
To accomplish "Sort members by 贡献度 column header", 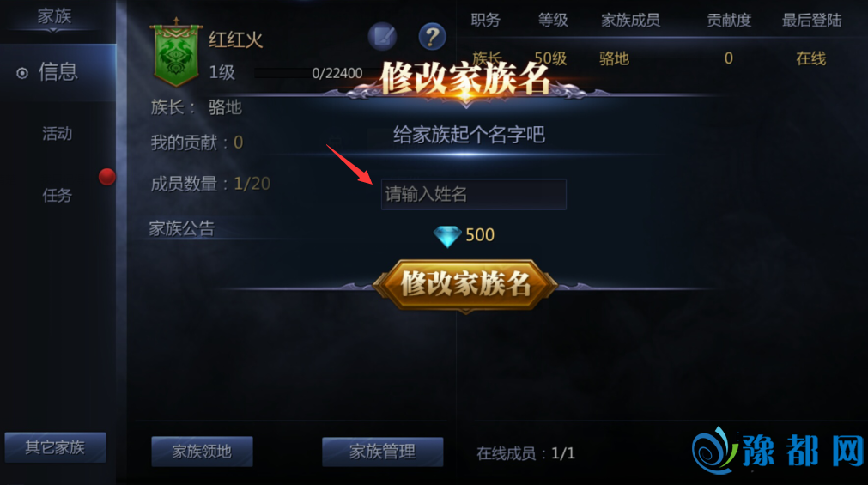I will [729, 21].
